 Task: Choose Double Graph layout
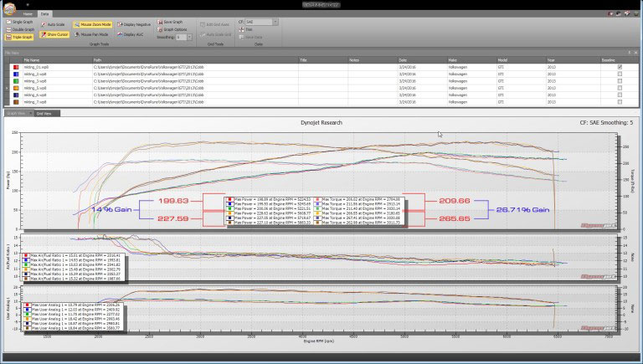click(x=20, y=29)
